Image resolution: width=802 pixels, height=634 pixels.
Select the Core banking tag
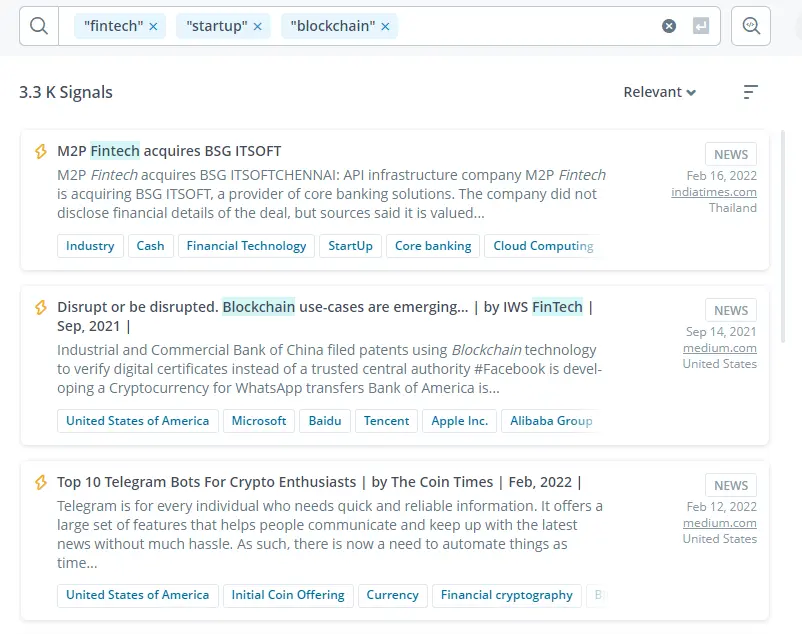[433, 246]
